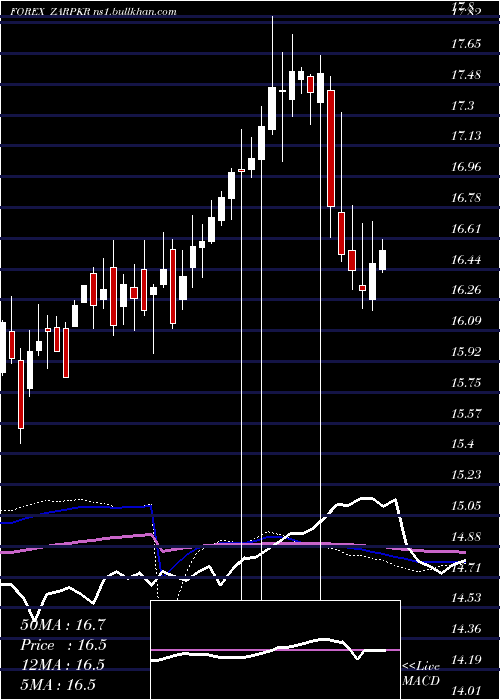
Task: Click the 15.92 price axis label
Action: click(x=466, y=352)
